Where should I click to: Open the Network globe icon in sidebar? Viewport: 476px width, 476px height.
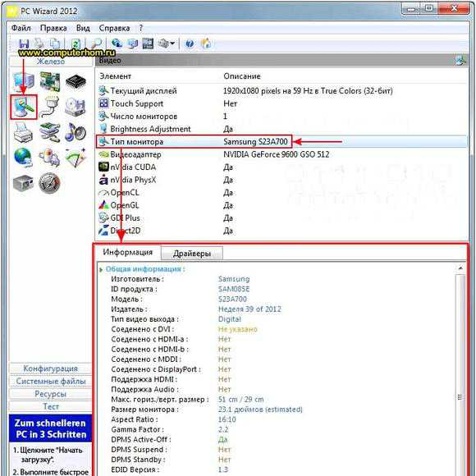pyautogui.click(x=23, y=158)
